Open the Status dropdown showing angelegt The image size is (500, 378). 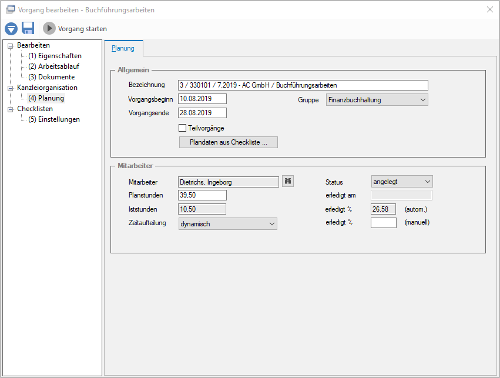402,182
